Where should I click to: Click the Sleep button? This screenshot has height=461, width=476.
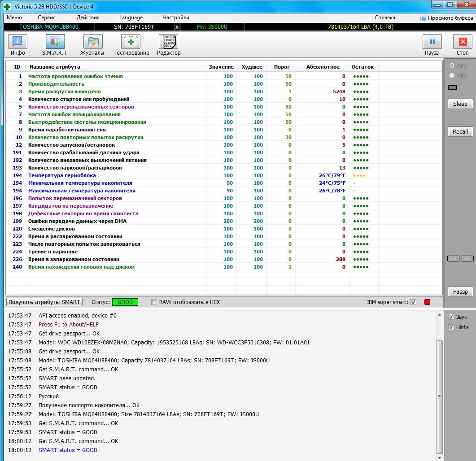click(460, 104)
